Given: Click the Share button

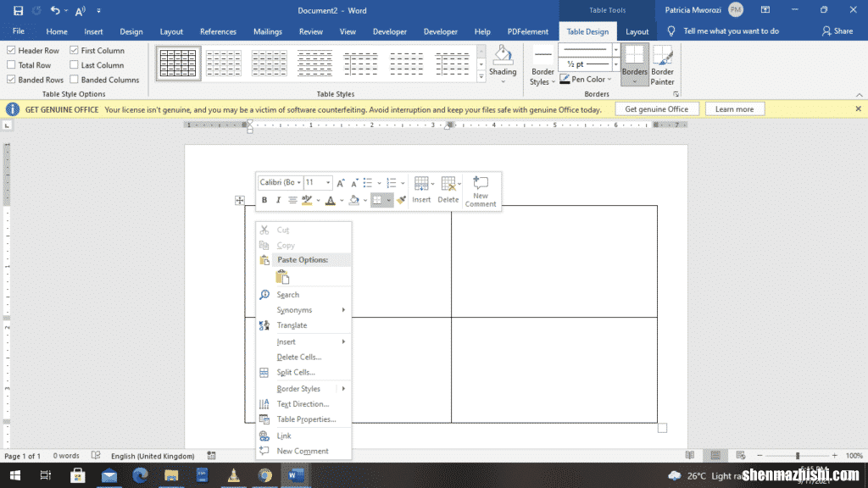Looking at the screenshot, I should click(837, 31).
